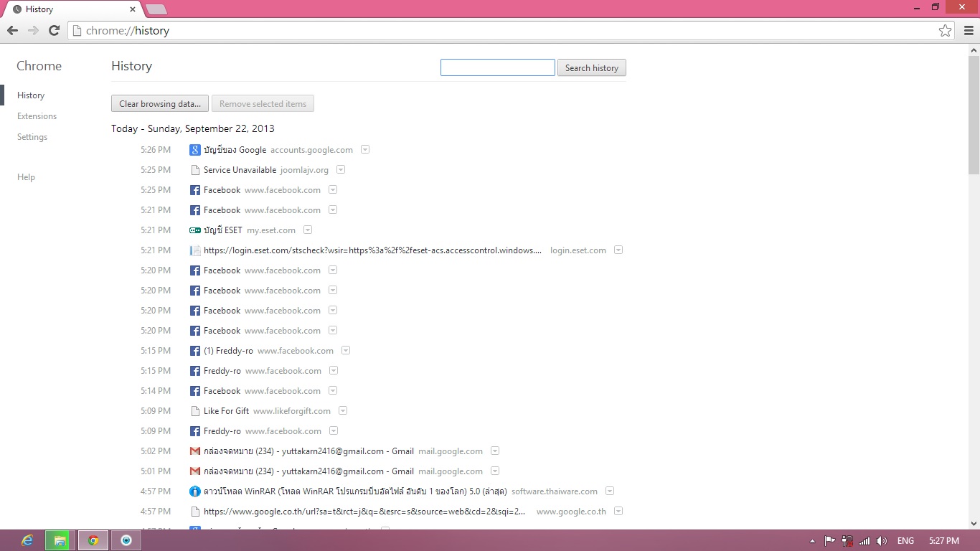Open the dropdown arrow for the accounts.google.com entry

[365, 150]
